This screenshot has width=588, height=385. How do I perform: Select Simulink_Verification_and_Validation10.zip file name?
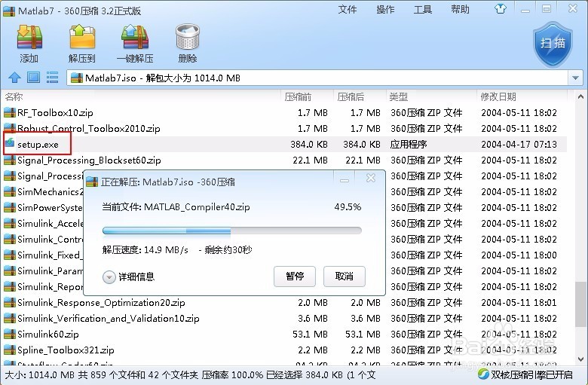[109, 318]
